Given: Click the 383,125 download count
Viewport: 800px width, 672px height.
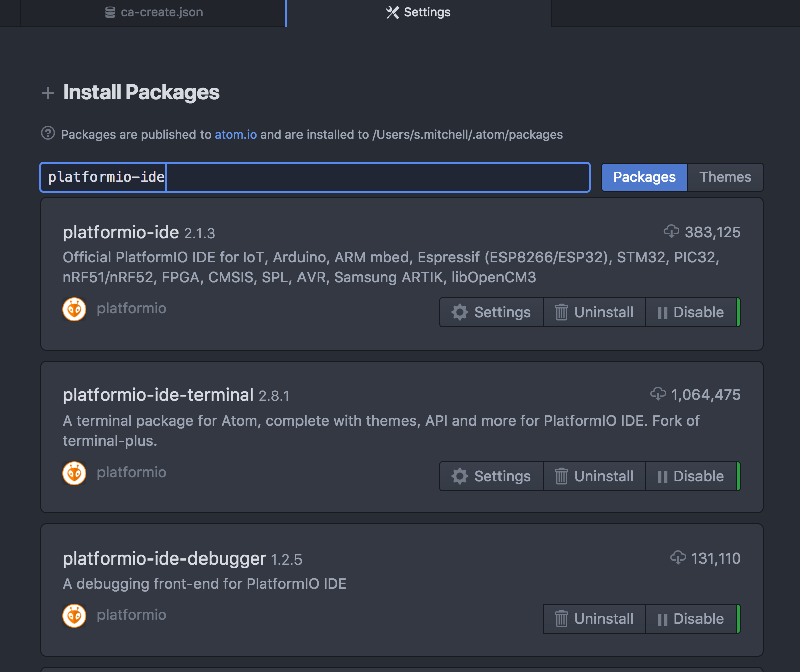Looking at the screenshot, I should (x=713, y=232).
